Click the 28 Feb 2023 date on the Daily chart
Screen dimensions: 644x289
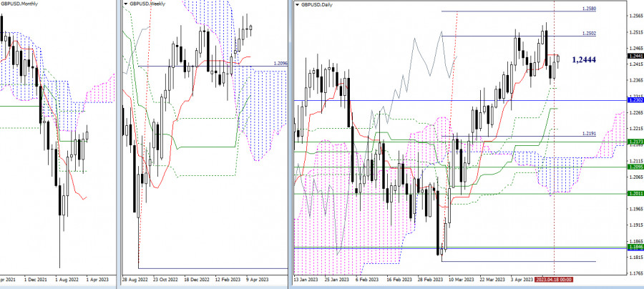click(432, 279)
